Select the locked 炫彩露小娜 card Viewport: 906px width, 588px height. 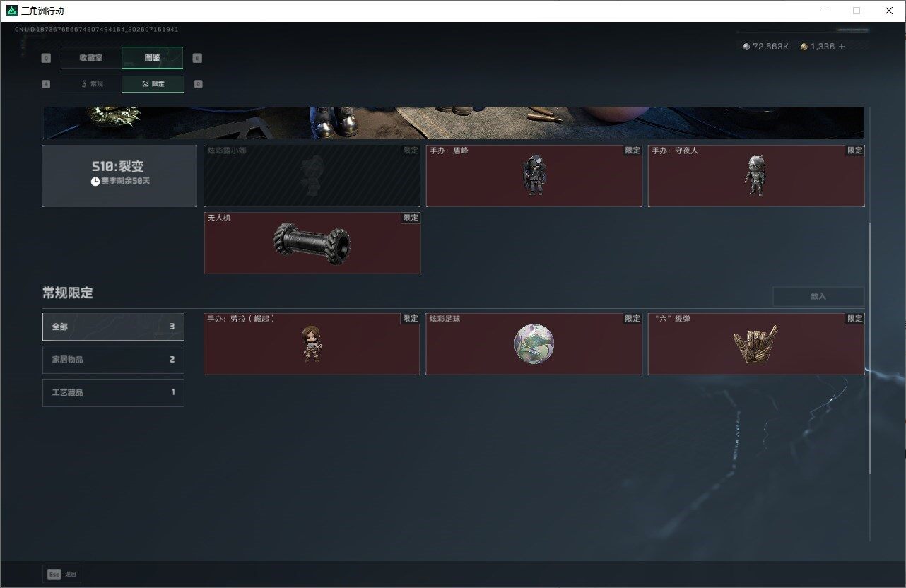pos(312,176)
